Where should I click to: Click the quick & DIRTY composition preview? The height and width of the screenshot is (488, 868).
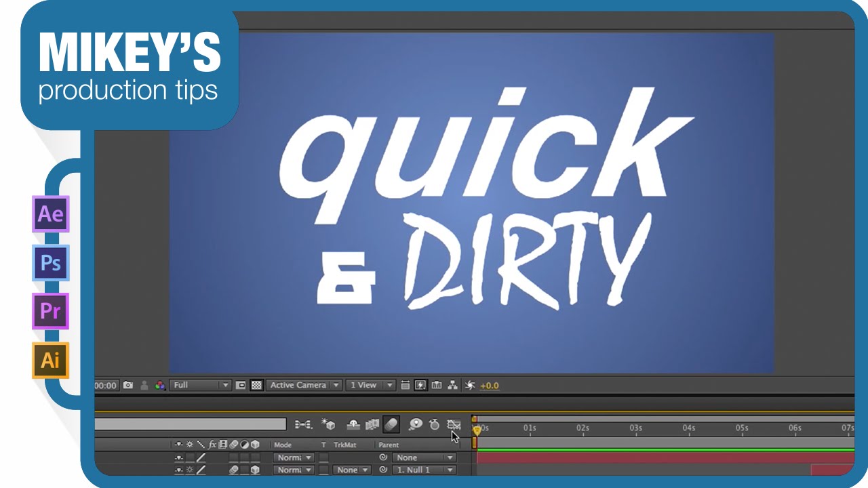tap(471, 203)
